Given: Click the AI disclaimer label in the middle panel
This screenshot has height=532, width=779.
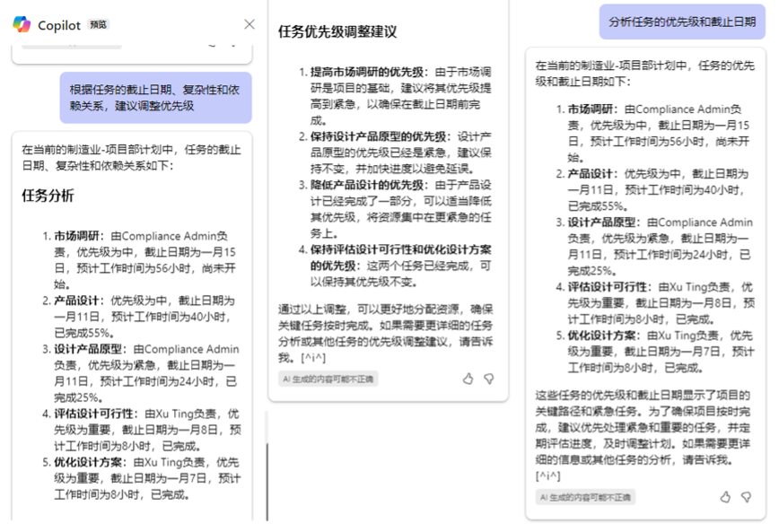Looking at the screenshot, I should point(328,379).
